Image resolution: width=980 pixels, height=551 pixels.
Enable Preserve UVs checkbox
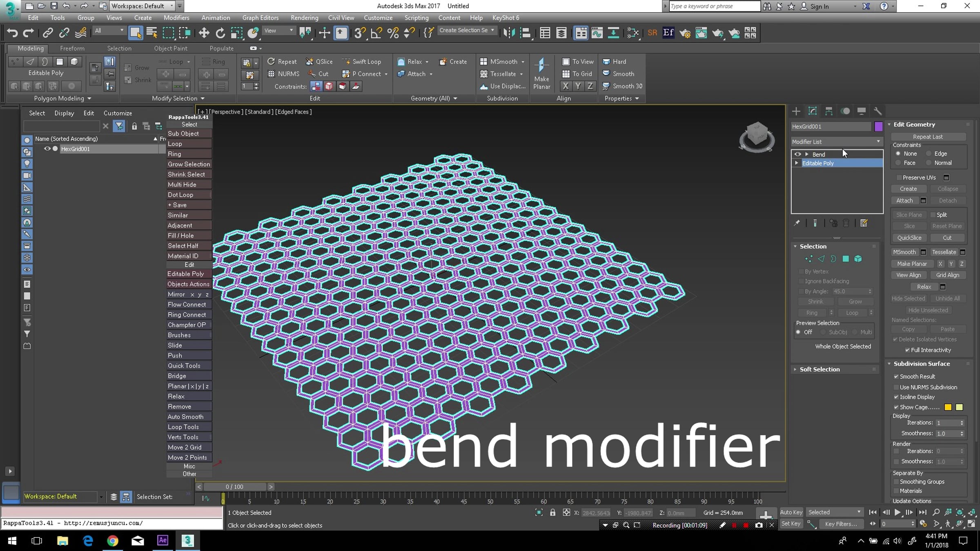click(899, 178)
